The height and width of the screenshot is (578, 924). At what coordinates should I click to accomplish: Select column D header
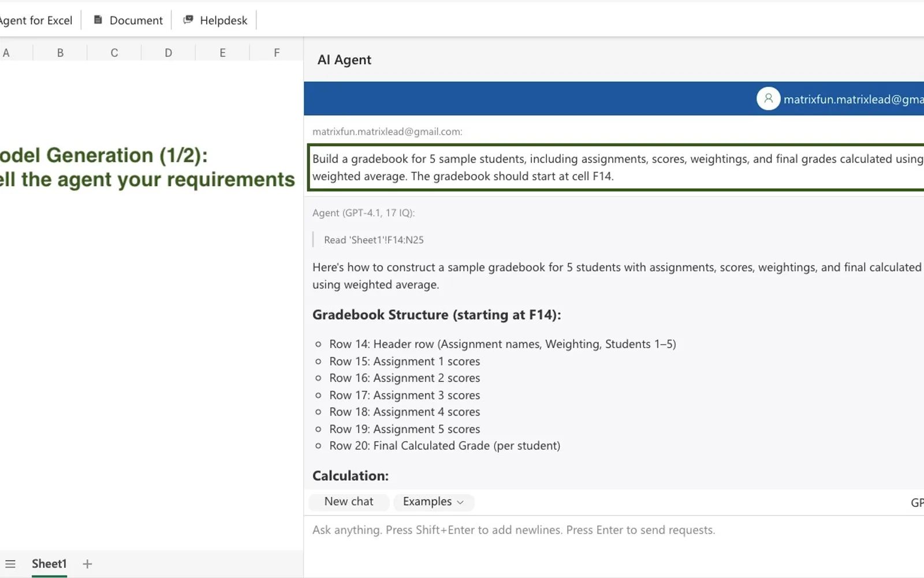[168, 53]
